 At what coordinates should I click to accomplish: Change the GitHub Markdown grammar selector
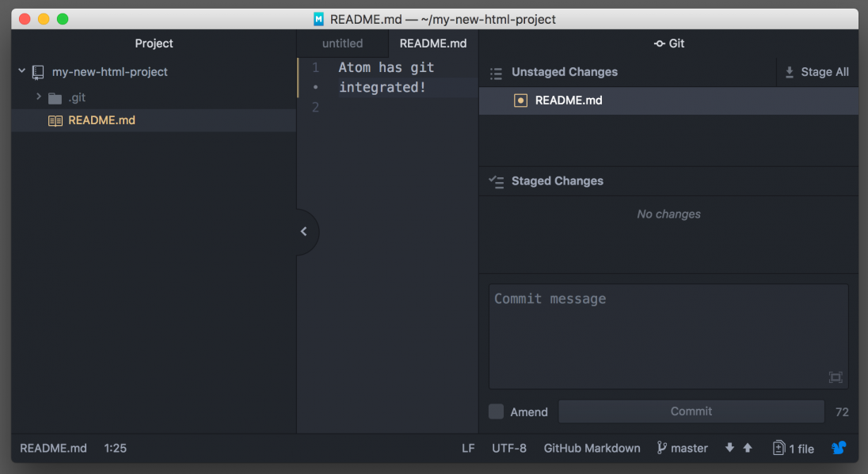(592, 449)
